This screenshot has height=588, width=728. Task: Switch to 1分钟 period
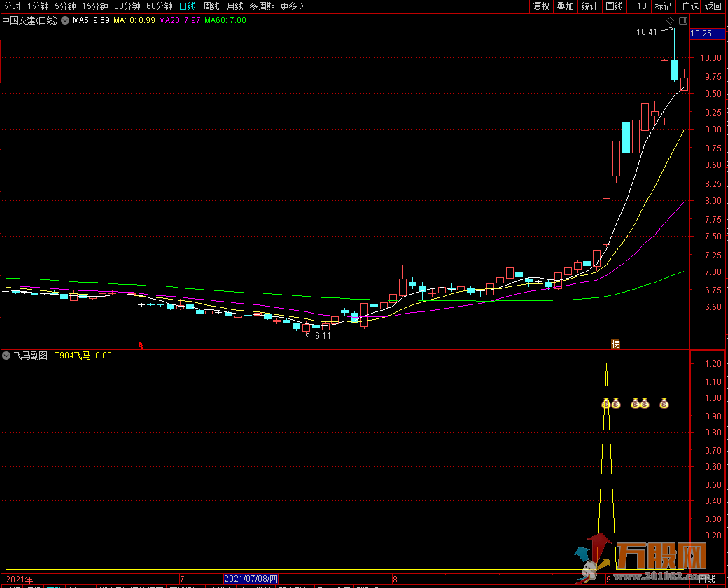[38, 6]
